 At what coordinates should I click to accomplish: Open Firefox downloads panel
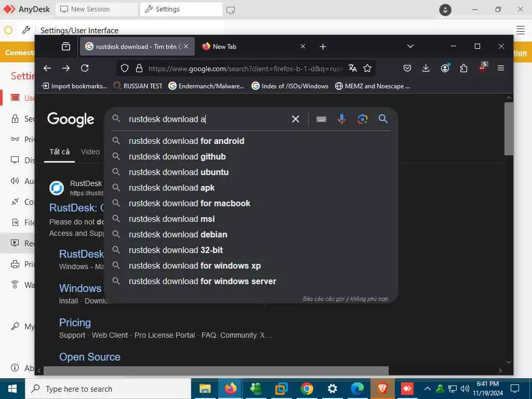(x=425, y=68)
